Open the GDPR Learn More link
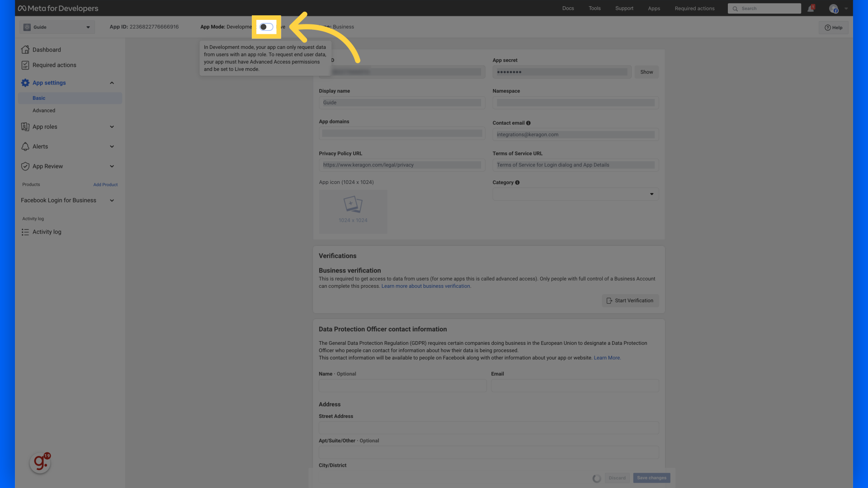The height and width of the screenshot is (488, 868). tap(607, 358)
